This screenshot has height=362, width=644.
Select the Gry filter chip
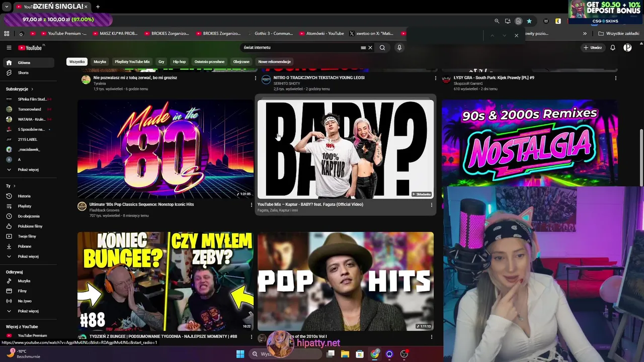coord(162,62)
